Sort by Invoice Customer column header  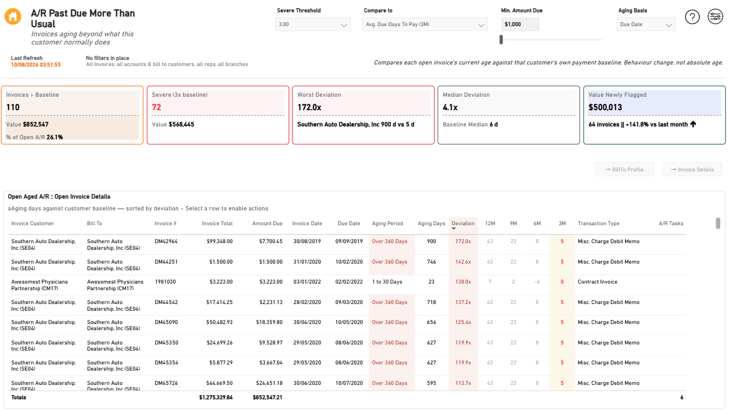33,223
